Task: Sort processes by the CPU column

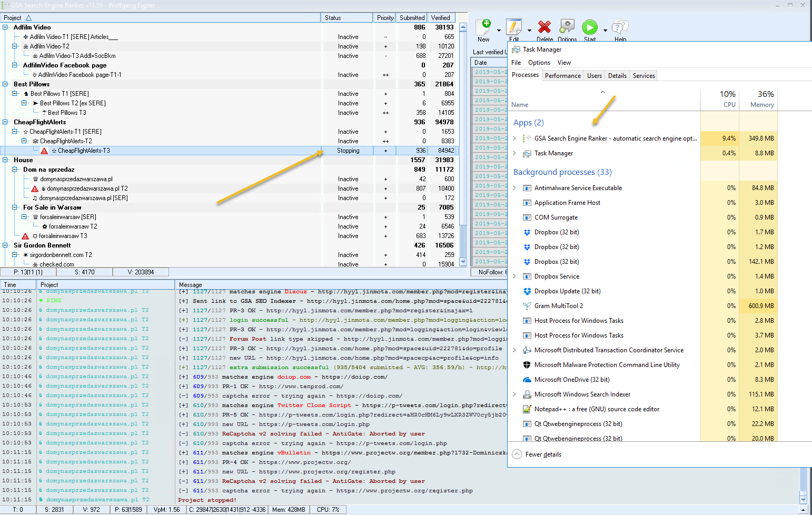Action: 720,99
